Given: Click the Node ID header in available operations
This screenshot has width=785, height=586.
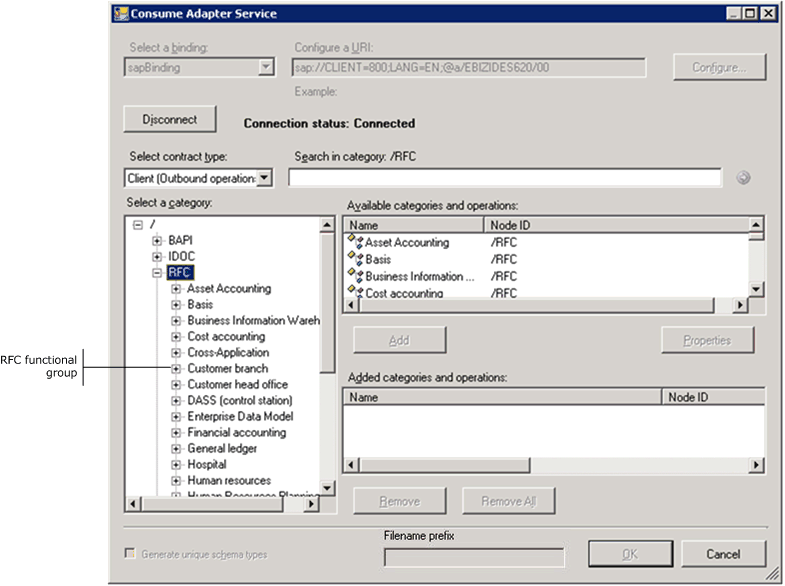Looking at the screenshot, I should (616, 225).
